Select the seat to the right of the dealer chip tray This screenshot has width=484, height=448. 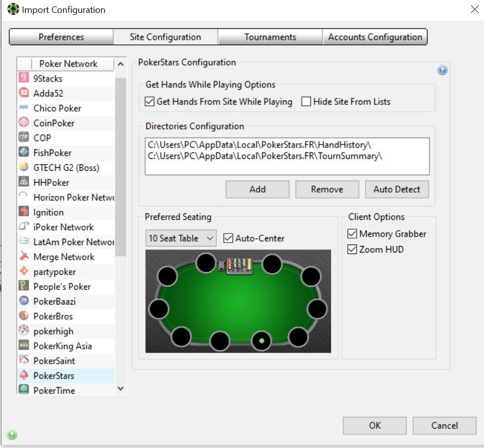(x=272, y=264)
